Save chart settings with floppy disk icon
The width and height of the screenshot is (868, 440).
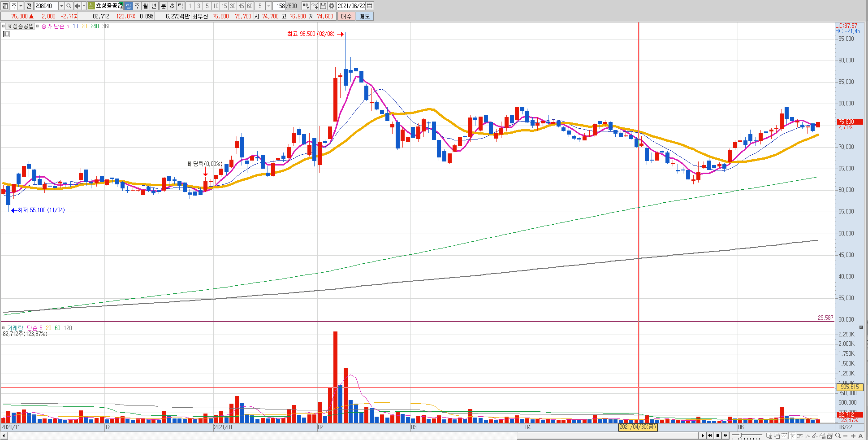click(x=323, y=6)
